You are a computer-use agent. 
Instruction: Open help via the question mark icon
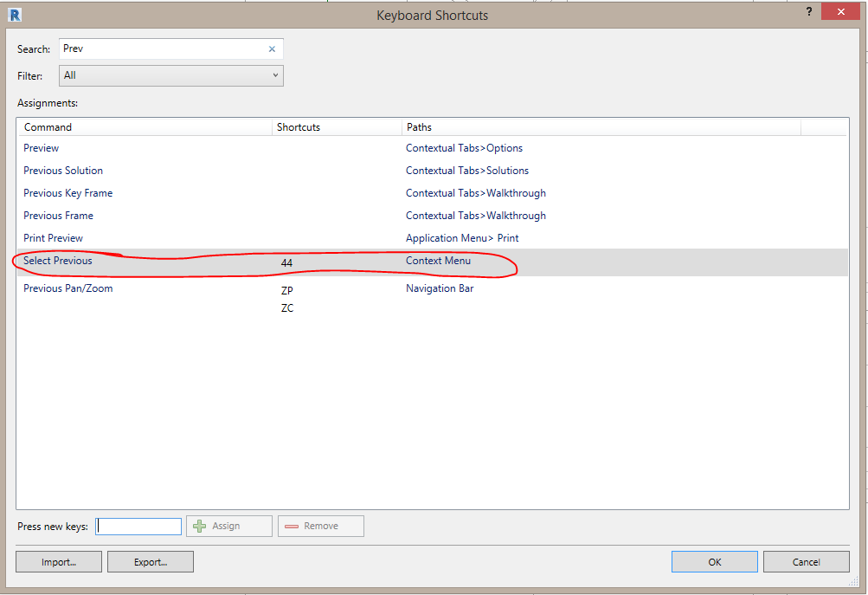(808, 11)
